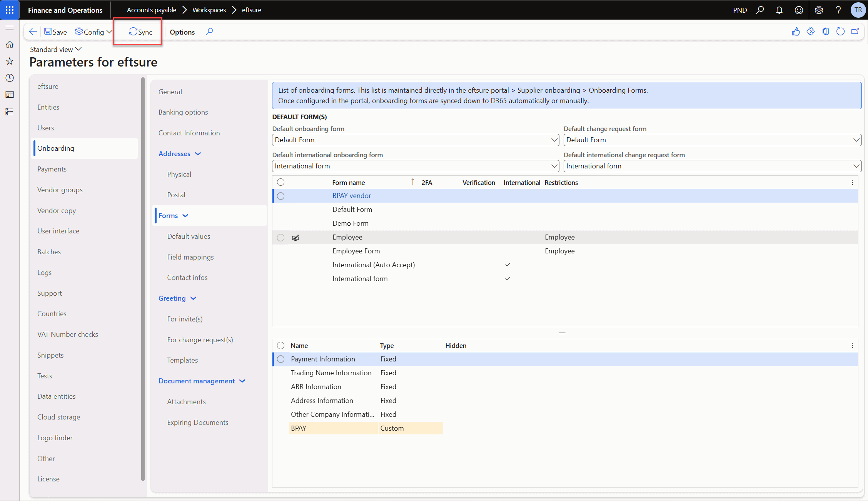
Task: Open the feedback smiley icon
Action: pyautogui.click(x=799, y=10)
